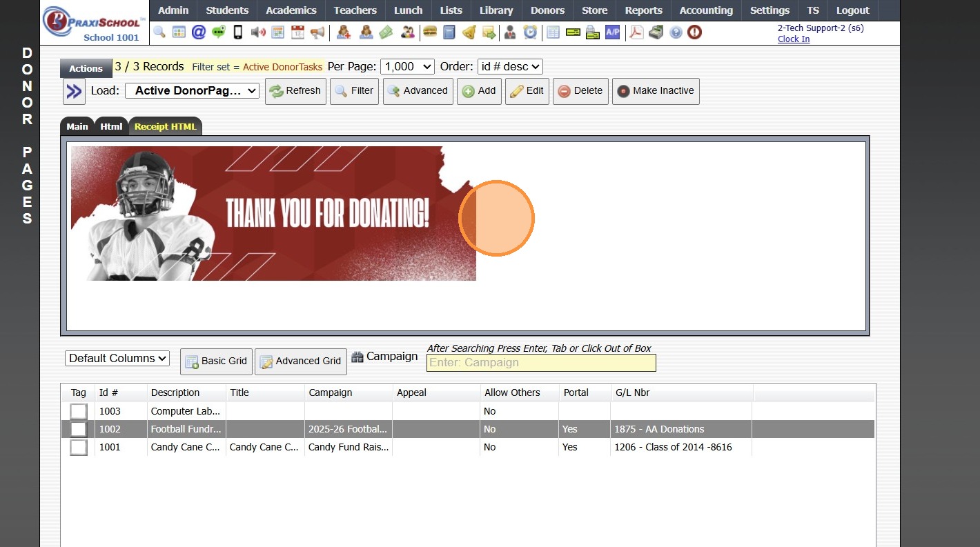Click the red exclamation alert icon

[x=695, y=32]
